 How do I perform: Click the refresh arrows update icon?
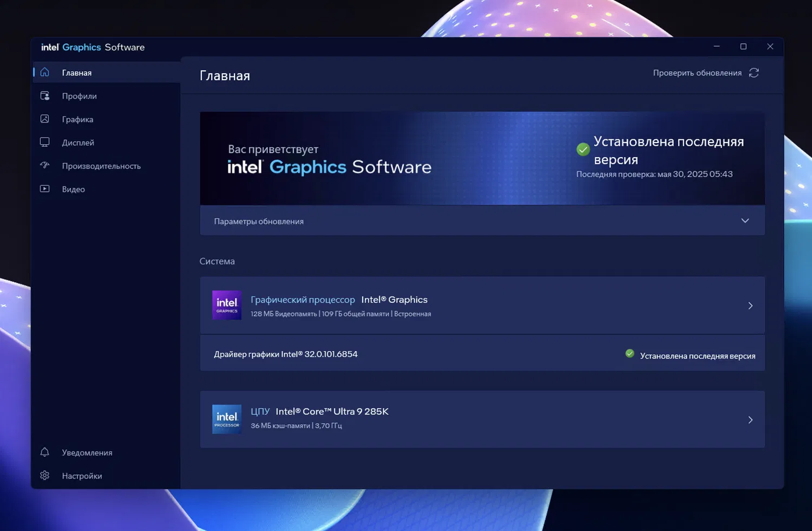(754, 73)
